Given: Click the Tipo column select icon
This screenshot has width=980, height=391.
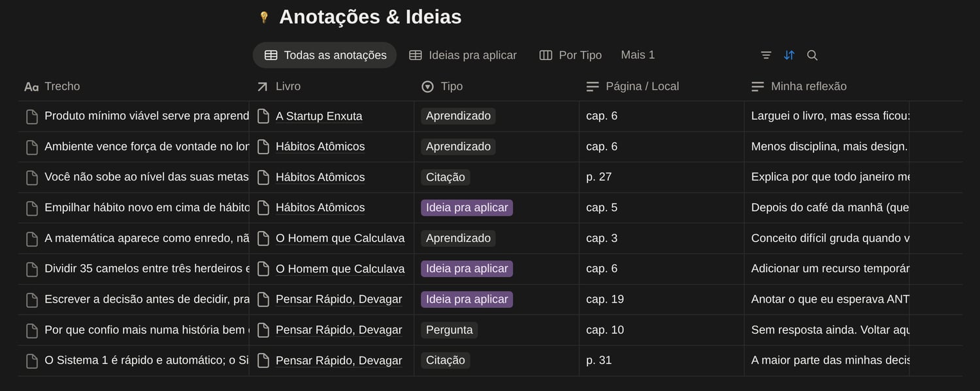Looking at the screenshot, I should coord(428,86).
